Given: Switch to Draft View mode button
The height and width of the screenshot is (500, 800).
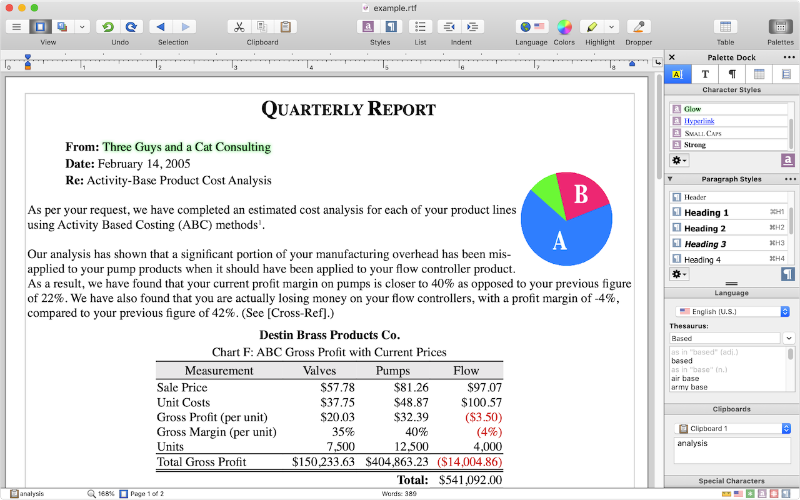Looking at the screenshot, I should coord(16,27).
